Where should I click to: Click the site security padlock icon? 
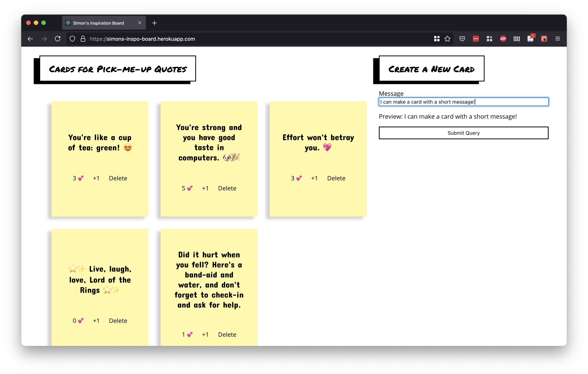click(x=83, y=39)
